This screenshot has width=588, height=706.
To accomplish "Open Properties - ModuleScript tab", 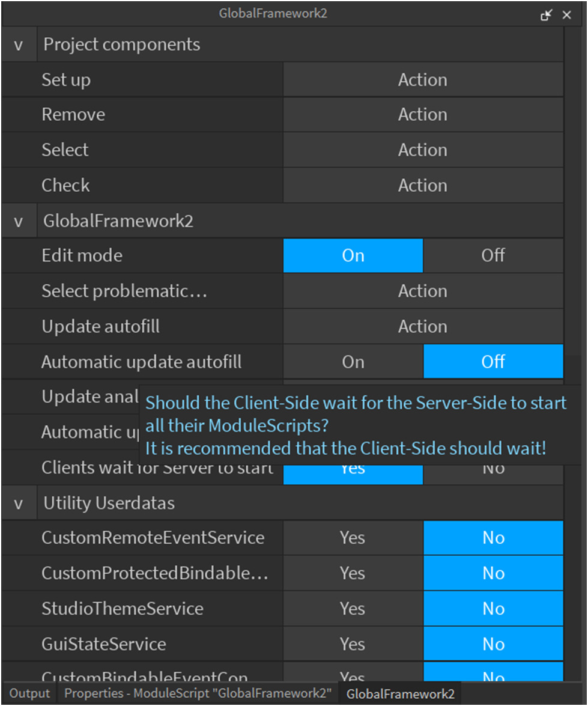I will pos(198,693).
